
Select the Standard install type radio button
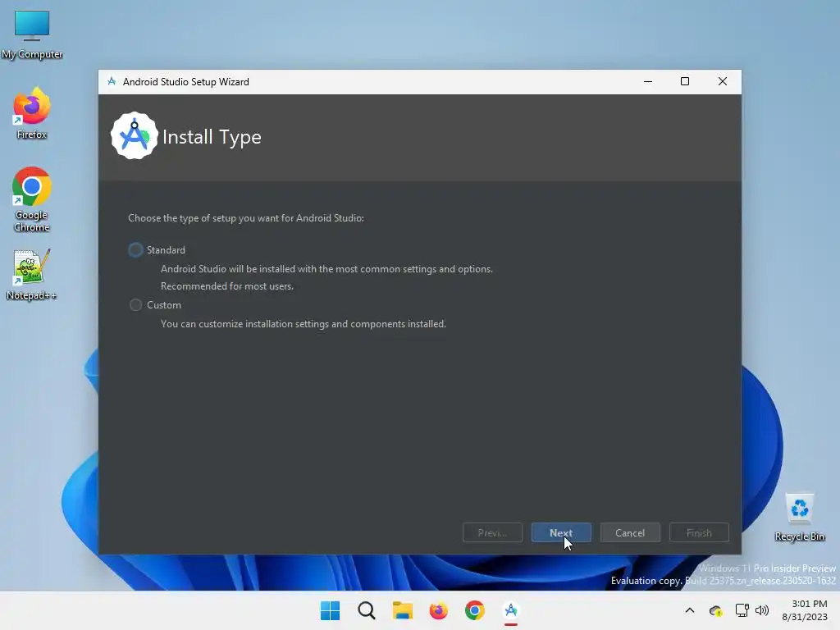coord(135,249)
